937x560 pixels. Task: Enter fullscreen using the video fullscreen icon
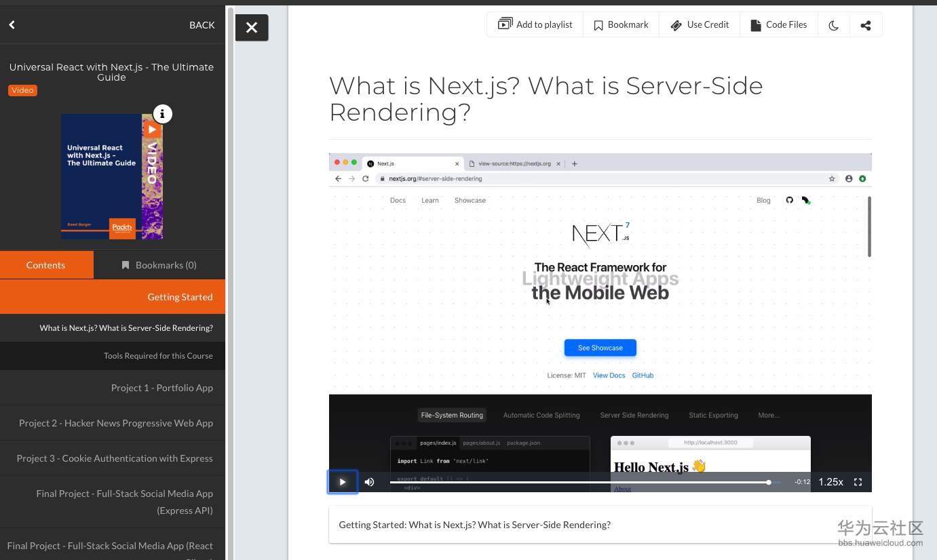pyautogui.click(x=858, y=482)
